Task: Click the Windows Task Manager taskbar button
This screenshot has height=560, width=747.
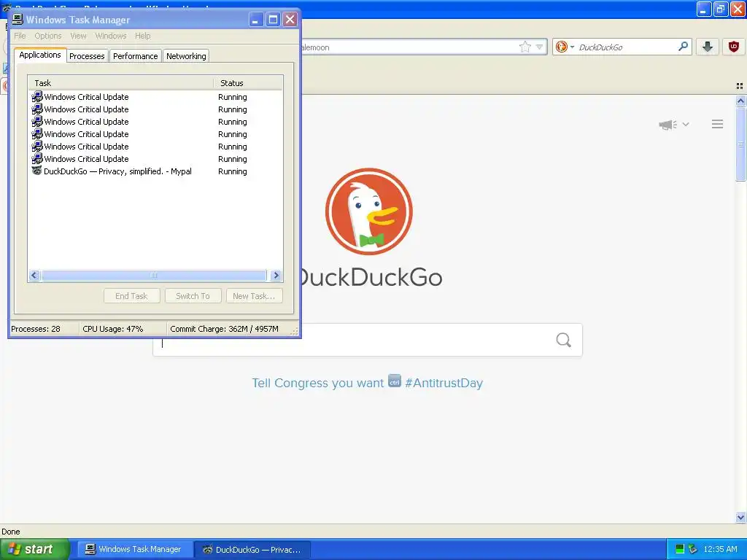Action: pos(135,549)
